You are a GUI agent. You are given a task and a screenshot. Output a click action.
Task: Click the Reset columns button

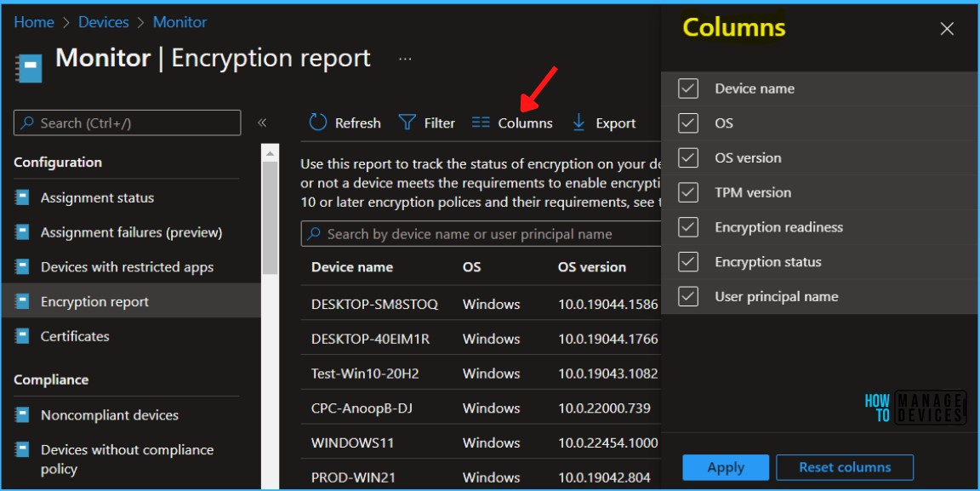844,467
